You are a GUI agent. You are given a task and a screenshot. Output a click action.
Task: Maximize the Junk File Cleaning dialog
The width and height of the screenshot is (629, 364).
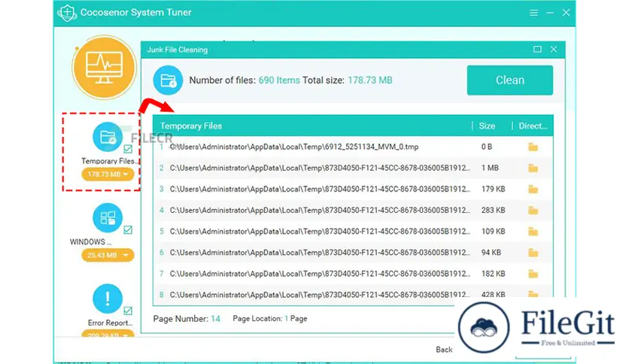(x=537, y=50)
